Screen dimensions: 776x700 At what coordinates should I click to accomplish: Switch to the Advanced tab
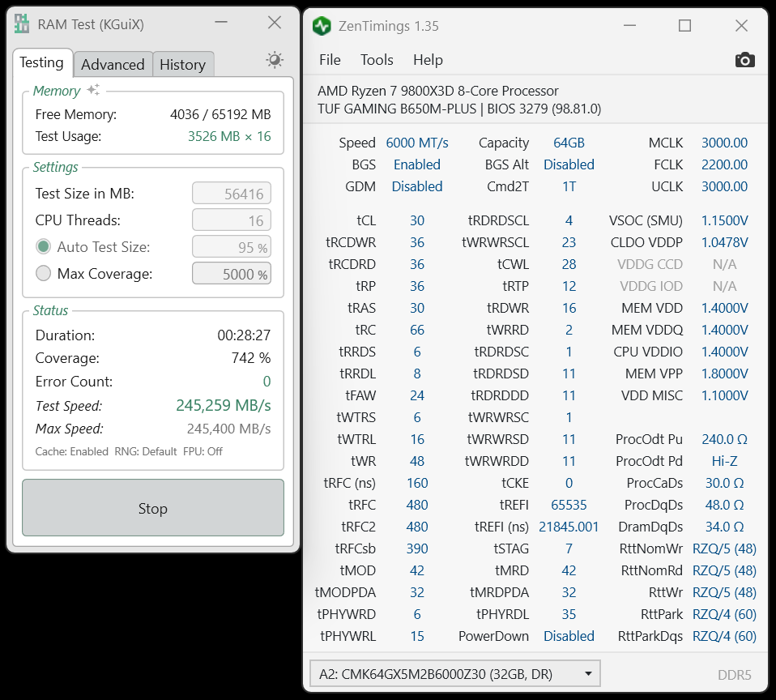pos(113,64)
